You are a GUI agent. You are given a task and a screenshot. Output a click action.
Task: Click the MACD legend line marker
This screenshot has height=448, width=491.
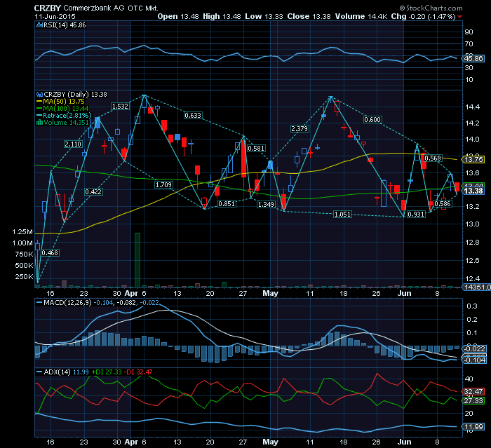click(39, 303)
